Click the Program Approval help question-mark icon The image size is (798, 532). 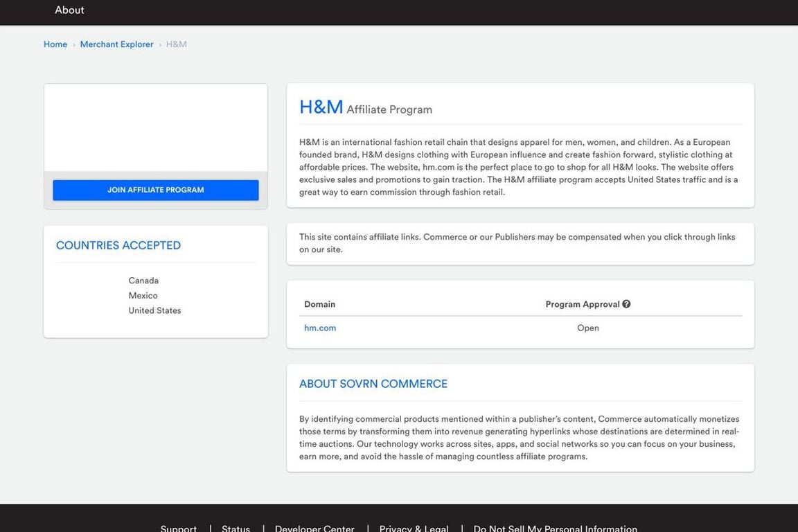click(626, 304)
